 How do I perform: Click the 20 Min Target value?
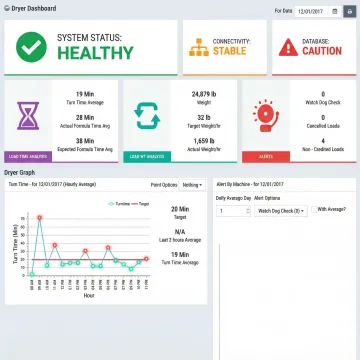[x=180, y=209]
